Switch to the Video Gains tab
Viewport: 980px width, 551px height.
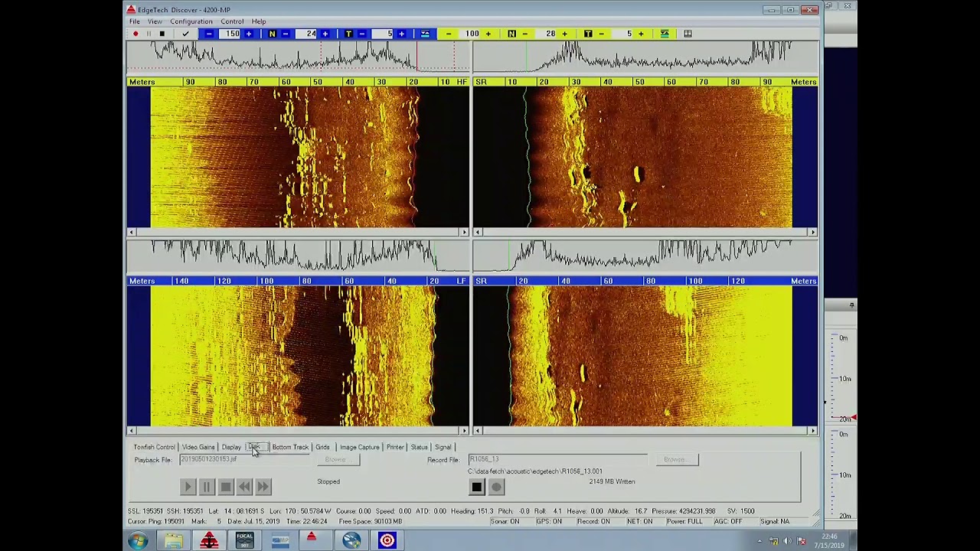198,447
